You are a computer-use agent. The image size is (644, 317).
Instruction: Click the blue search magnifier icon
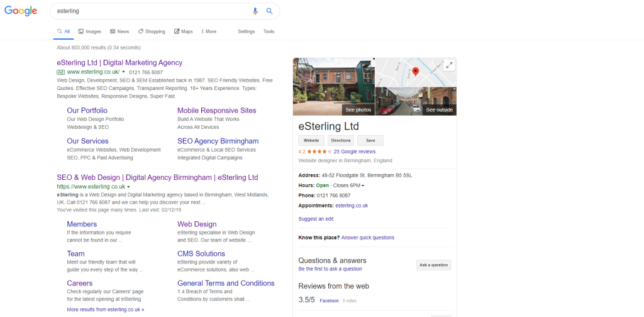tap(269, 11)
